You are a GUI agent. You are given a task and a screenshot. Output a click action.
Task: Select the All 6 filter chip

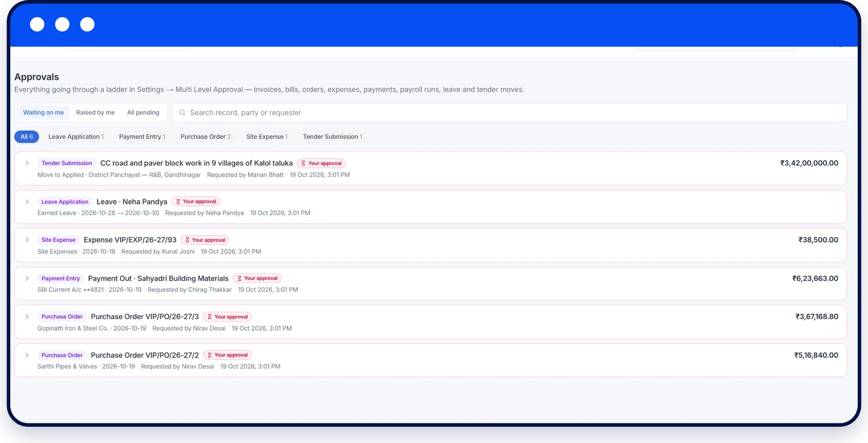27,137
